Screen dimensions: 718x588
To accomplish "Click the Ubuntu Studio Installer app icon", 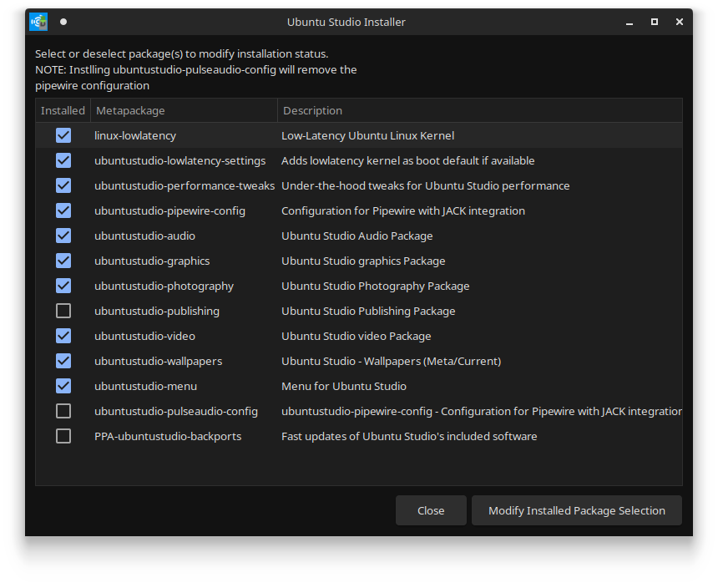I will coord(38,22).
